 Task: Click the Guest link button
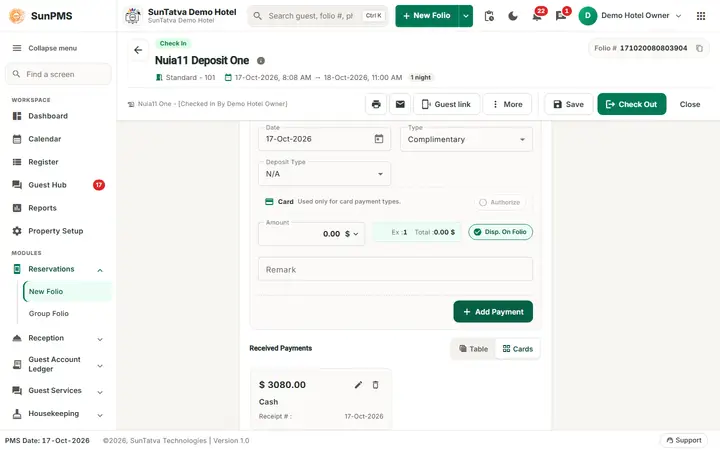click(x=446, y=104)
